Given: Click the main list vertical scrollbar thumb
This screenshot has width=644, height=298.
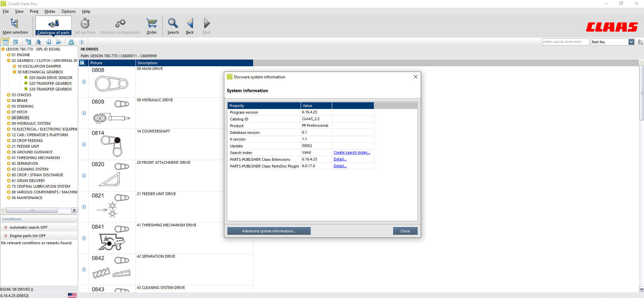Looking at the screenshot, I should [642, 92].
